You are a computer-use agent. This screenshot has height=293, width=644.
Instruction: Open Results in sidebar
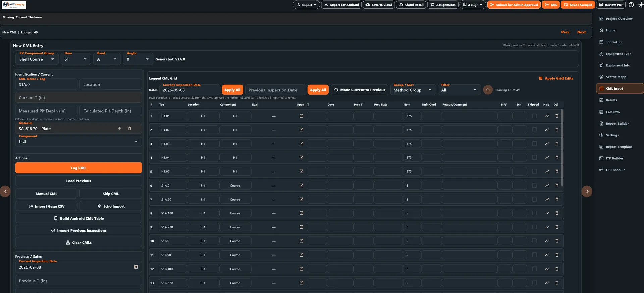coord(620,100)
